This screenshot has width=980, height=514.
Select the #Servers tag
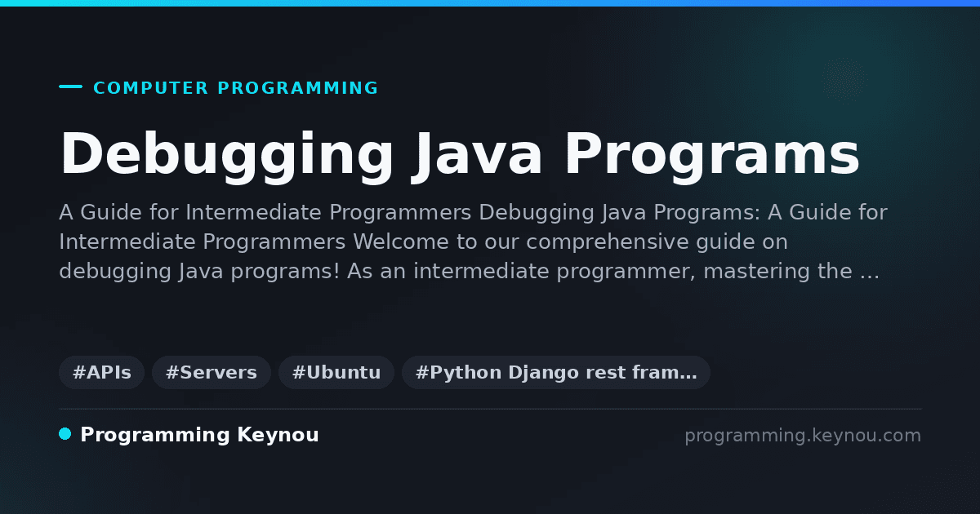click(211, 373)
